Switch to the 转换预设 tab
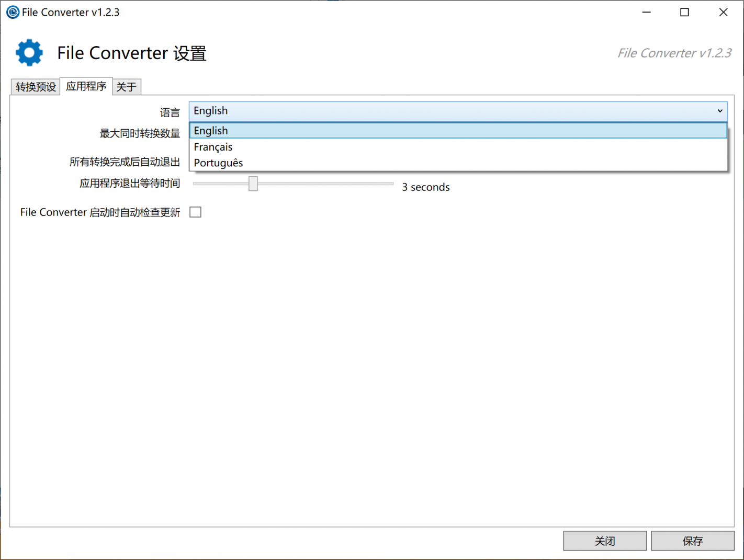The height and width of the screenshot is (560, 744). point(36,87)
